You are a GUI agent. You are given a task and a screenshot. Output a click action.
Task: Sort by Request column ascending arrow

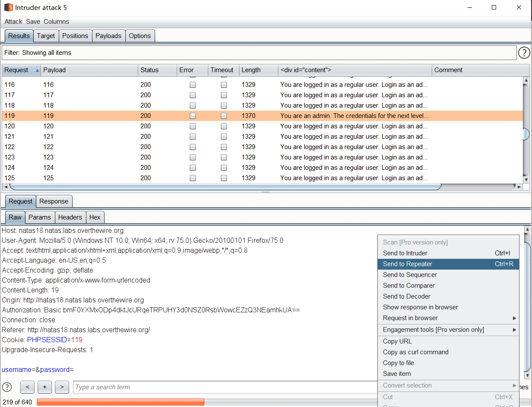[37, 70]
